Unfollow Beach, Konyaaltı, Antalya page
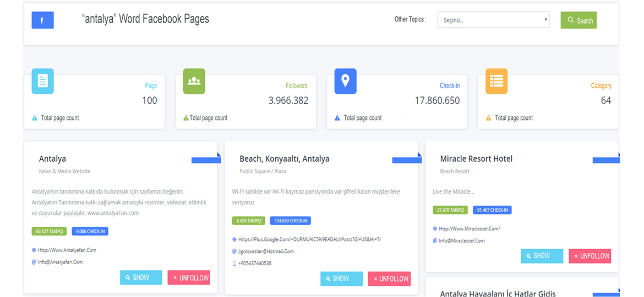Viewport: 644px width, 297px height. pos(390,278)
